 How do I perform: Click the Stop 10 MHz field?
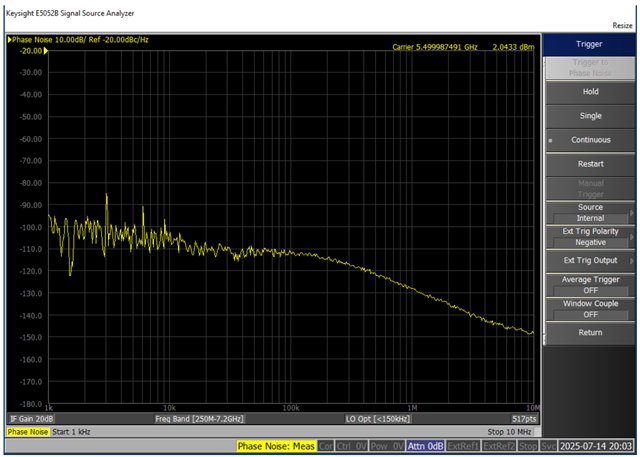509,432
